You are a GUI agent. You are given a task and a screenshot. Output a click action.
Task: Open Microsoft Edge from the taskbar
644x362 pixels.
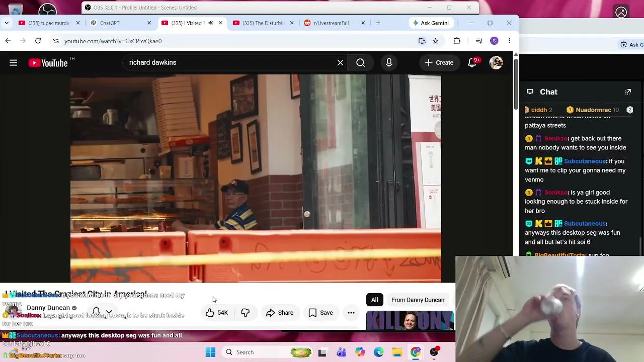pyautogui.click(x=378, y=352)
